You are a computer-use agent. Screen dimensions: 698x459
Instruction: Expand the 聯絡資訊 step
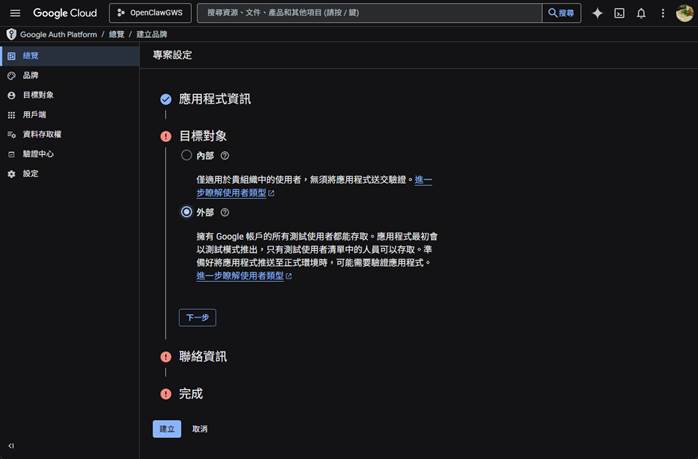(x=202, y=357)
